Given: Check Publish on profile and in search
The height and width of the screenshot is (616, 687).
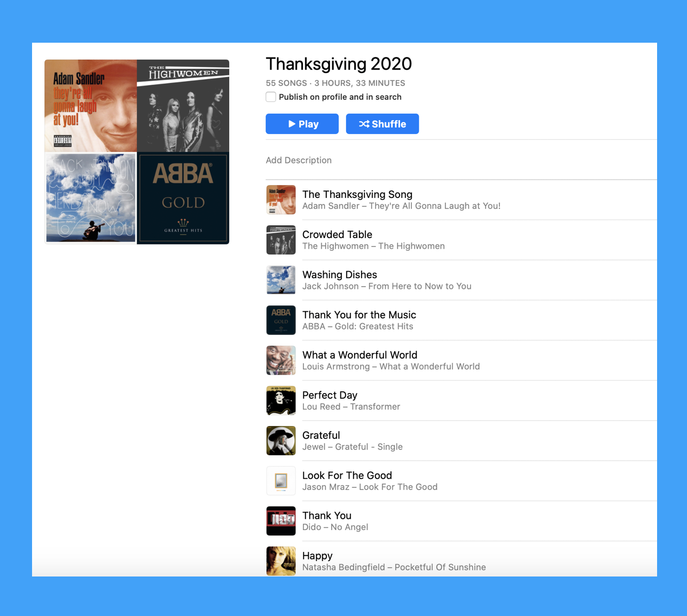Looking at the screenshot, I should (x=271, y=97).
